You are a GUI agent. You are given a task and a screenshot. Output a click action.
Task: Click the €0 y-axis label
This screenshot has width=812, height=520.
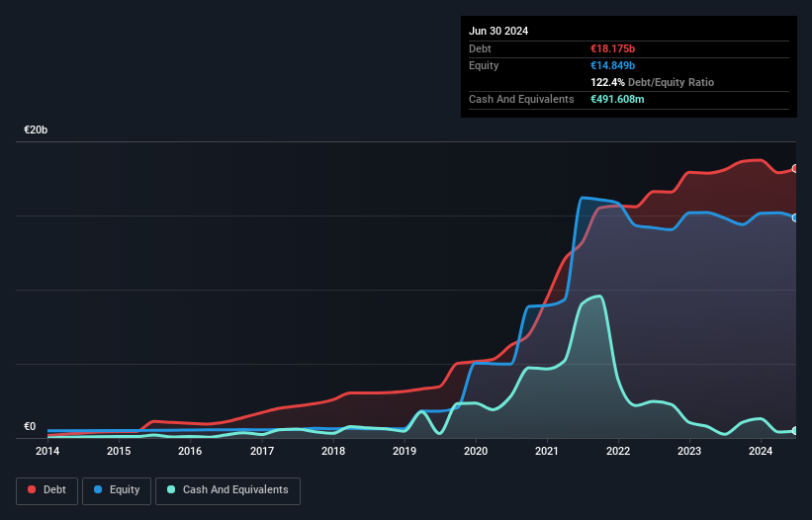pos(30,426)
